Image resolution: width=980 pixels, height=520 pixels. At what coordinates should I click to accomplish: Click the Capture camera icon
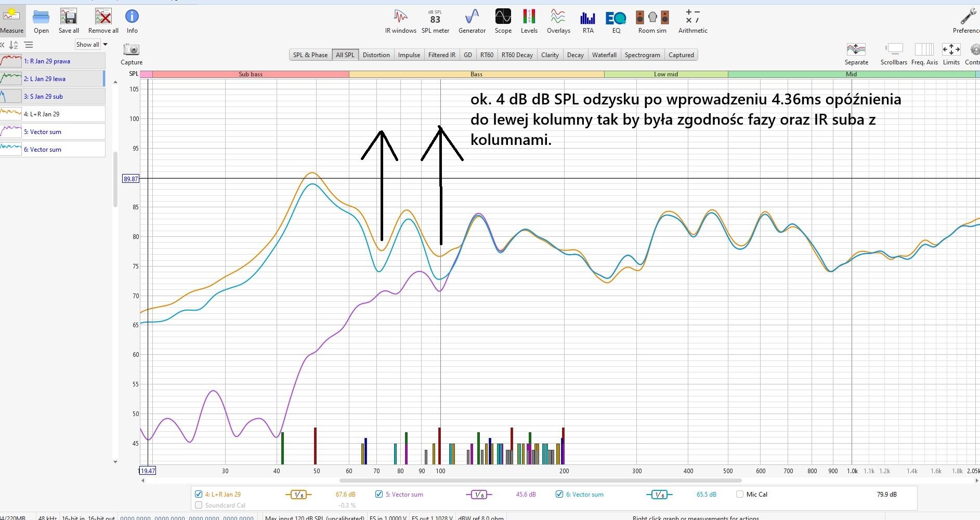tap(132, 50)
